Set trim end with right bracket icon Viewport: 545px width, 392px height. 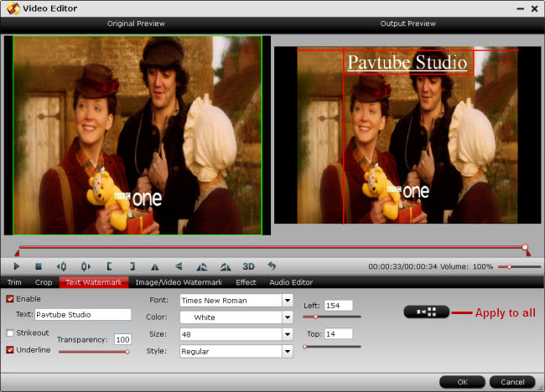pos(132,266)
